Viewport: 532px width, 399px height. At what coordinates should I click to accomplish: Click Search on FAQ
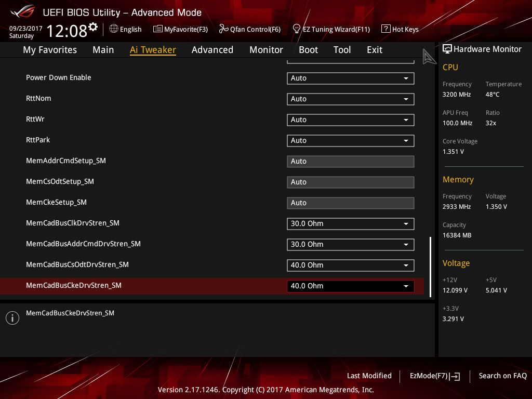[502, 376]
